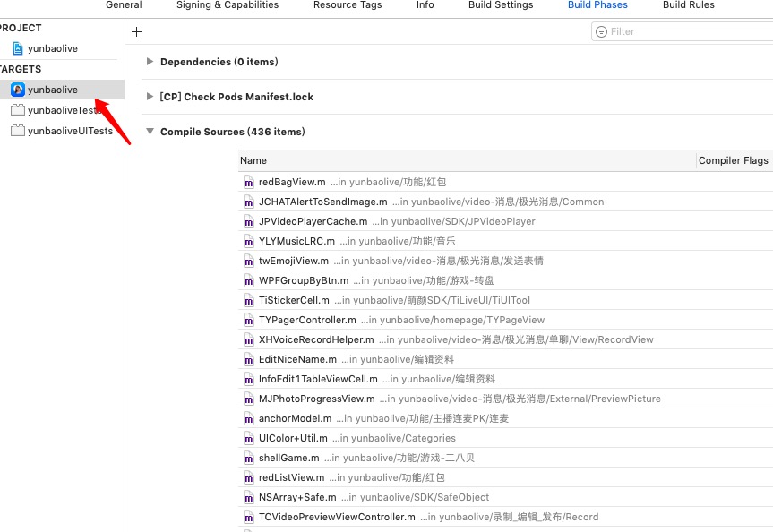Select NSArray+Safe.m file name
Screen dimensions: 773x532
(x=297, y=497)
